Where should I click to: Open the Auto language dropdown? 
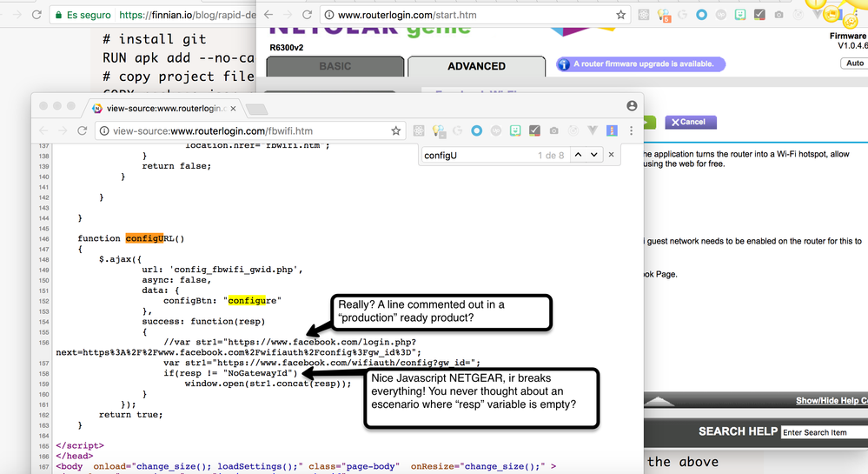[x=854, y=63]
